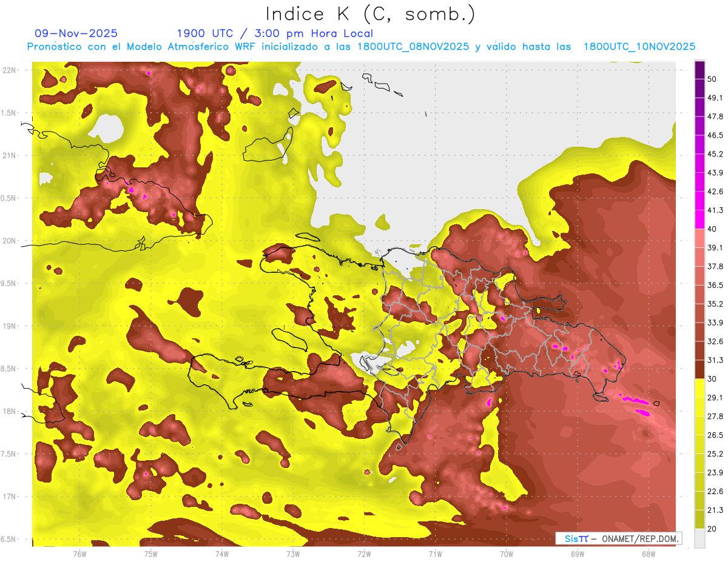
Task: Click the "9.5N" latitude label
Action: tap(8, 283)
